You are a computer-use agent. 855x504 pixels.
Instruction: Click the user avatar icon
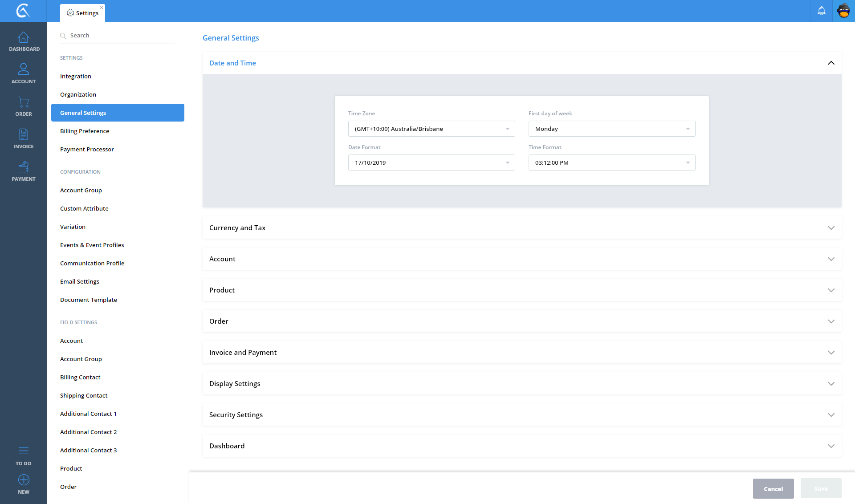point(843,11)
